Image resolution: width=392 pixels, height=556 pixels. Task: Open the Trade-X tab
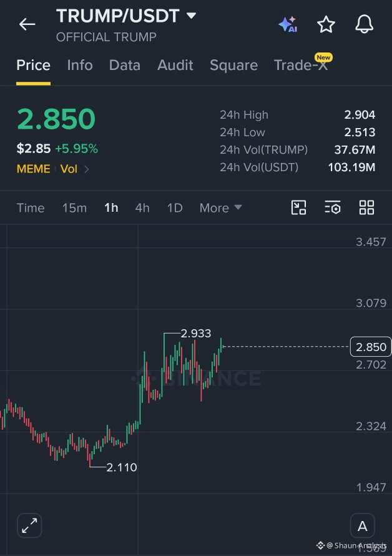coord(301,65)
